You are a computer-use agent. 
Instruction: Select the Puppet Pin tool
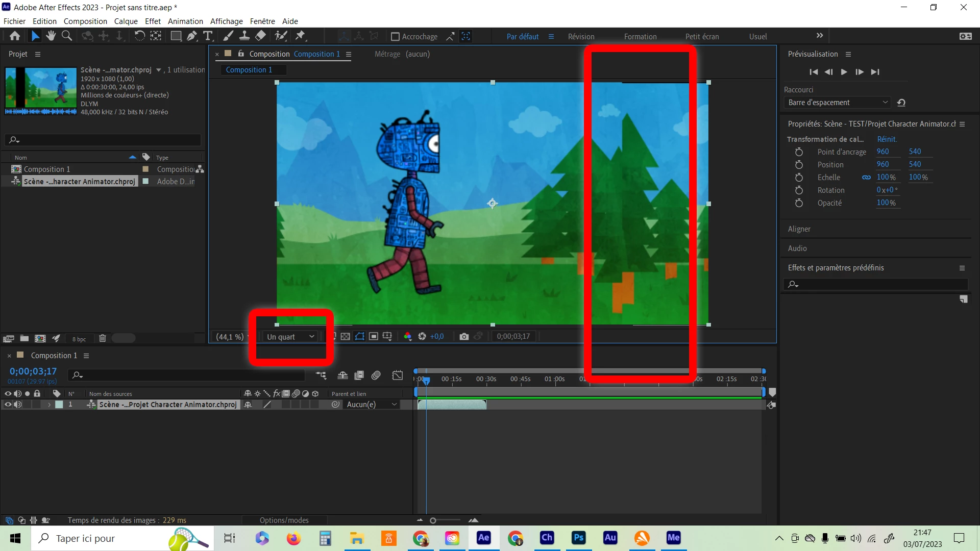pos(301,36)
